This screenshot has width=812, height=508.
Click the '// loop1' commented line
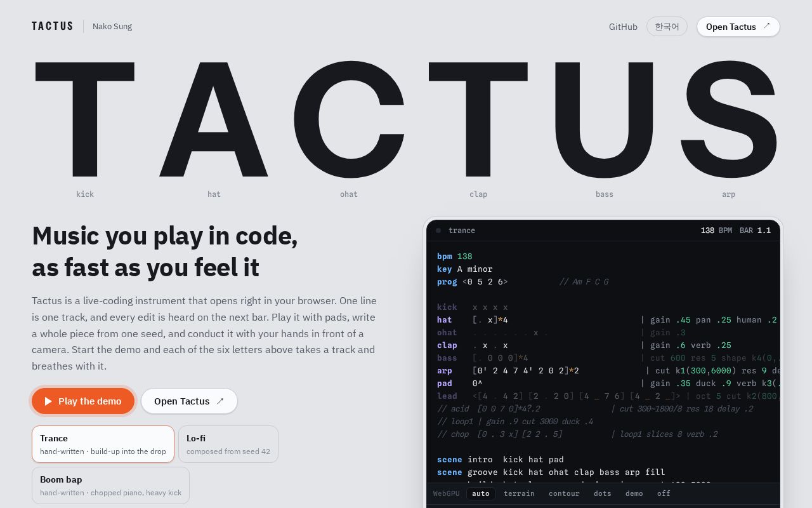point(515,422)
